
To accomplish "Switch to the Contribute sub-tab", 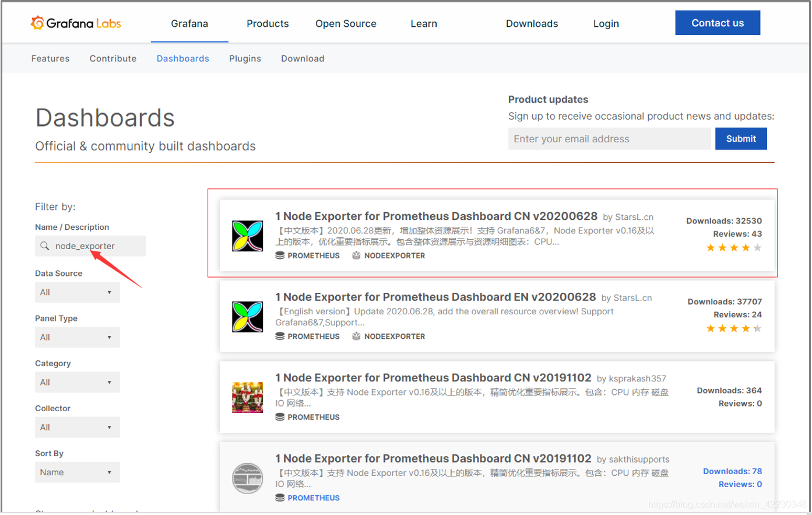I will click(113, 58).
